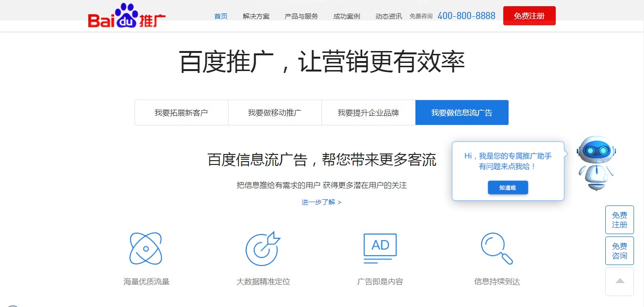Open 首页 in the navigation bar
The height and width of the screenshot is (307, 644).
click(x=221, y=16)
